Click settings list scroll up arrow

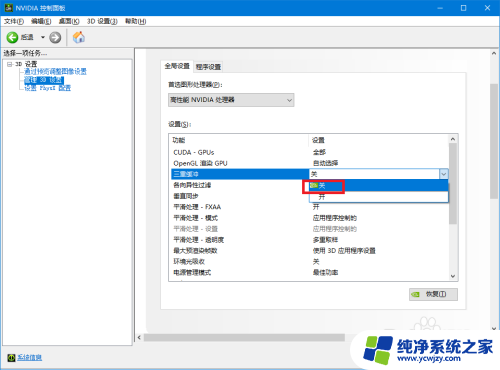453,139
